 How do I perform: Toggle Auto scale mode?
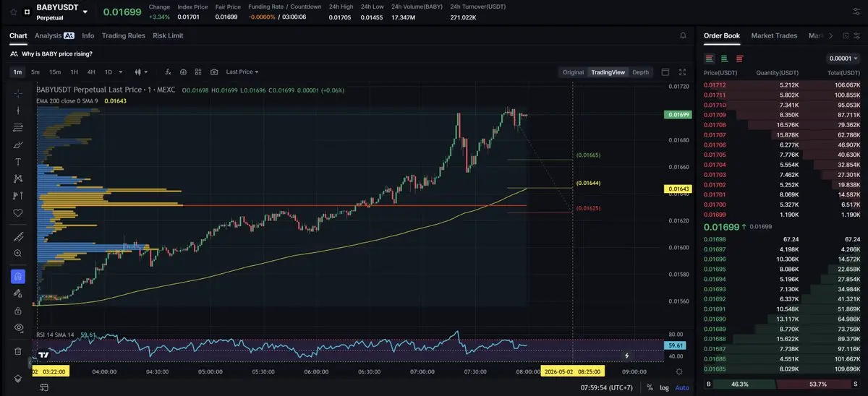(682, 387)
